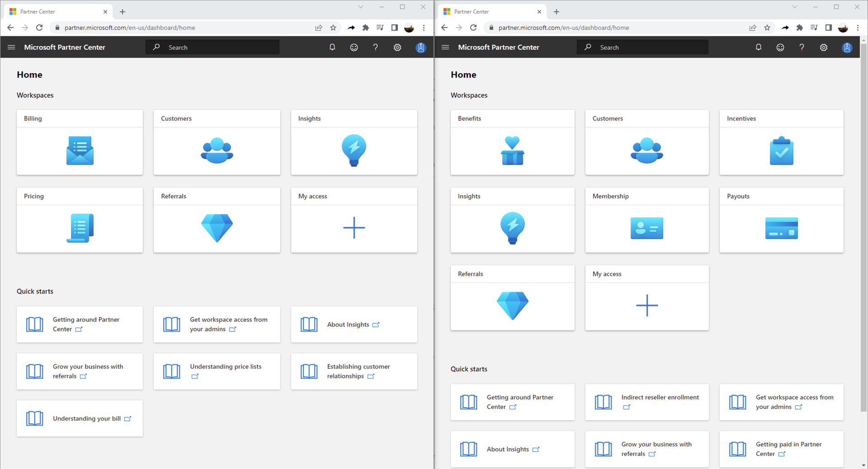
Task: Open help question mark in right window
Action: click(x=802, y=47)
